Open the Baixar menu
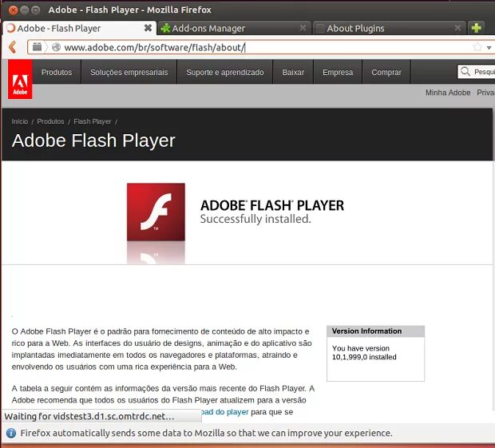 point(293,72)
